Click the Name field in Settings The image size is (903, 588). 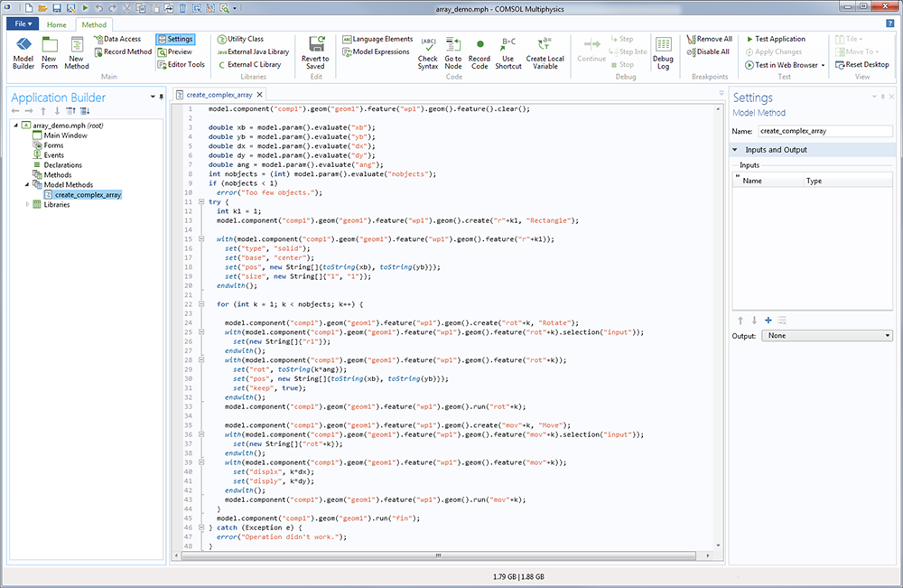(x=824, y=131)
